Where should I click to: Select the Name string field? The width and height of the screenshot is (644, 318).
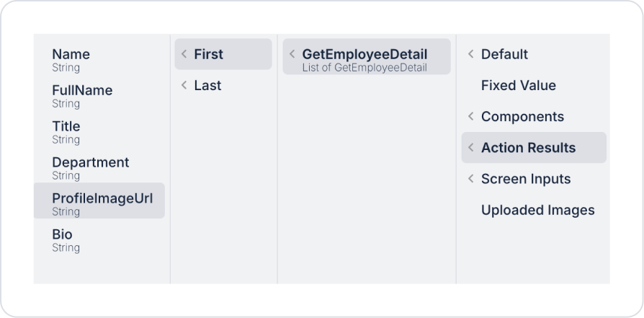[99, 60]
